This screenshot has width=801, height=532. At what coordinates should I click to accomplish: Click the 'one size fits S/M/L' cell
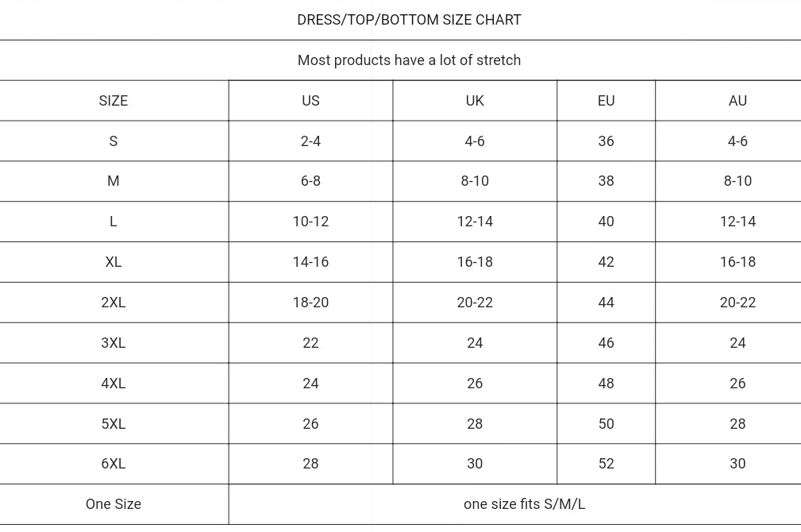click(x=524, y=504)
